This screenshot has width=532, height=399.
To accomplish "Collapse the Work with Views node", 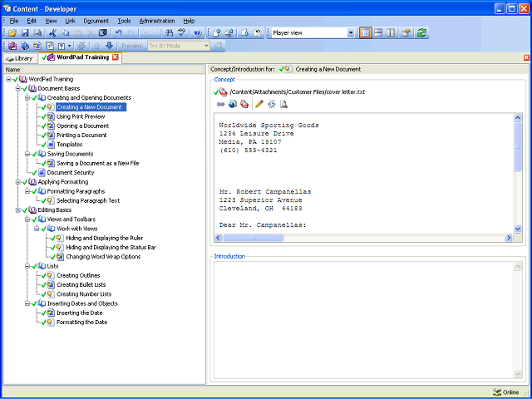I will [x=37, y=229].
